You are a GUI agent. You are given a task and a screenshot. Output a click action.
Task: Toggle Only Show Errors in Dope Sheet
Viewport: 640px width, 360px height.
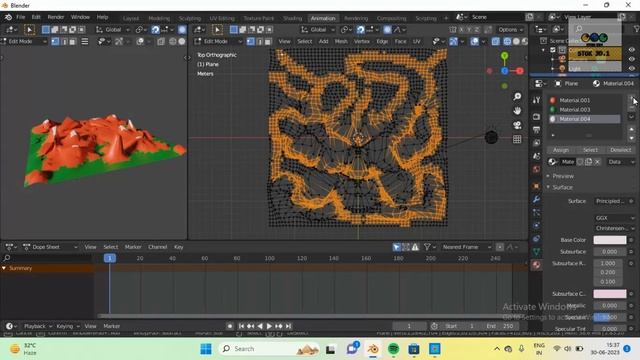[415, 247]
